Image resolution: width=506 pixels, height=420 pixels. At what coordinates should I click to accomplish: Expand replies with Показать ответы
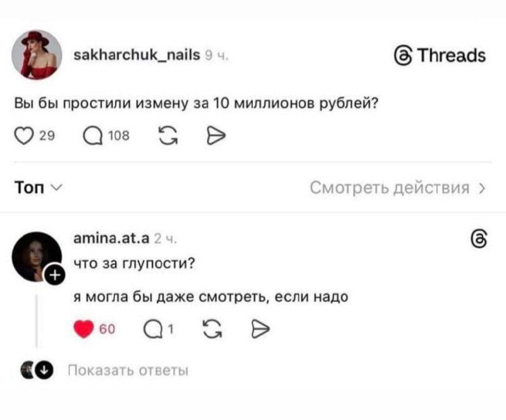[127, 370]
